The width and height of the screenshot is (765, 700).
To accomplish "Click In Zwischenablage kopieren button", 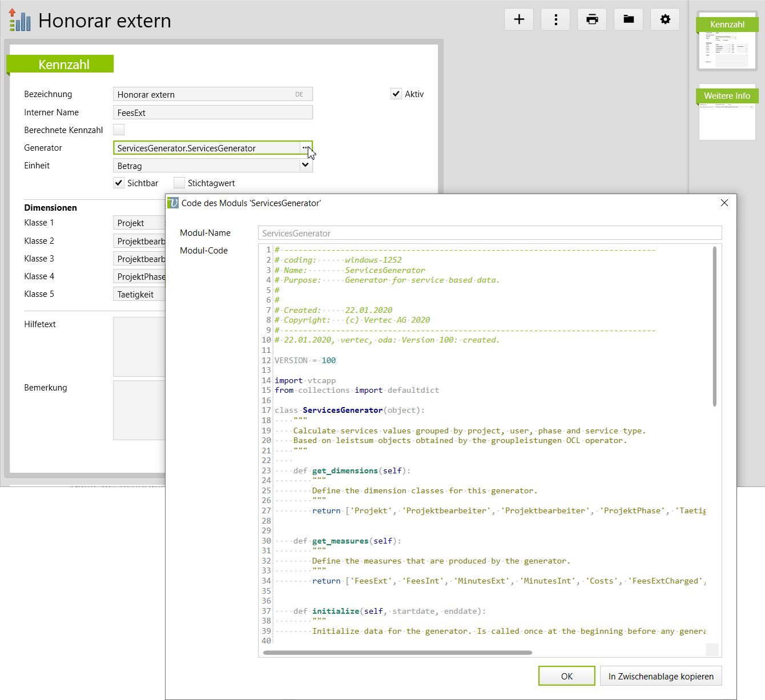I will [661, 676].
